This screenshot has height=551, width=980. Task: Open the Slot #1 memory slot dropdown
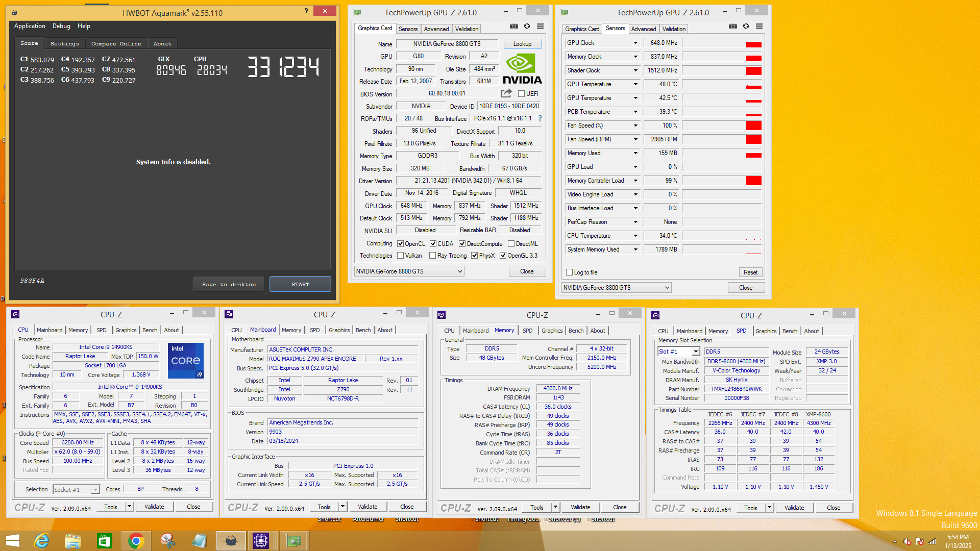[x=679, y=352]
